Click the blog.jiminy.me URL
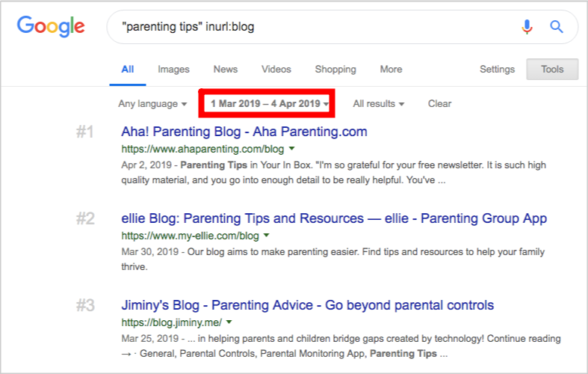Screen dimensions: 588x374 tap(171, 322)
